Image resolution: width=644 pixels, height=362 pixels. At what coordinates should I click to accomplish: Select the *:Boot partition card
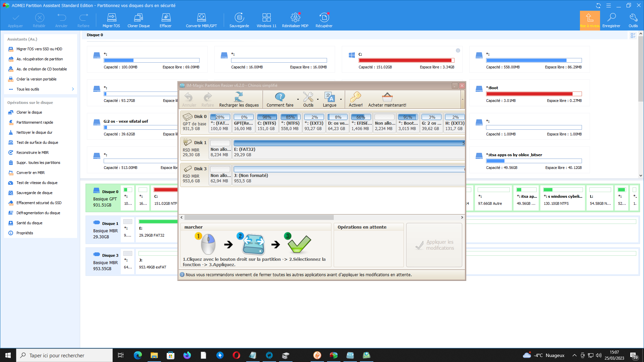click(529, 93)
